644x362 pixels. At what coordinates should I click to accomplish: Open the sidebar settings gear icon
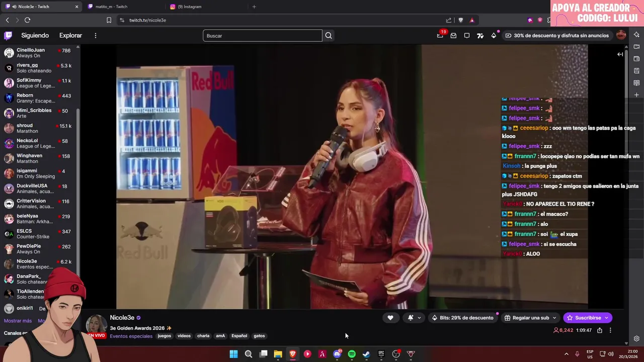click(636, 339)
